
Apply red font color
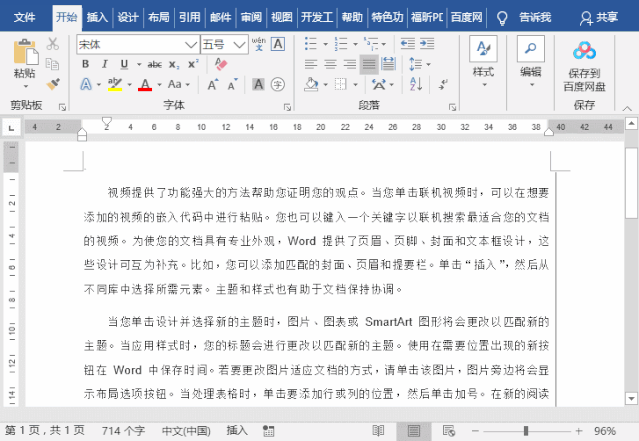pyautogui.click(x=145, y=84)
